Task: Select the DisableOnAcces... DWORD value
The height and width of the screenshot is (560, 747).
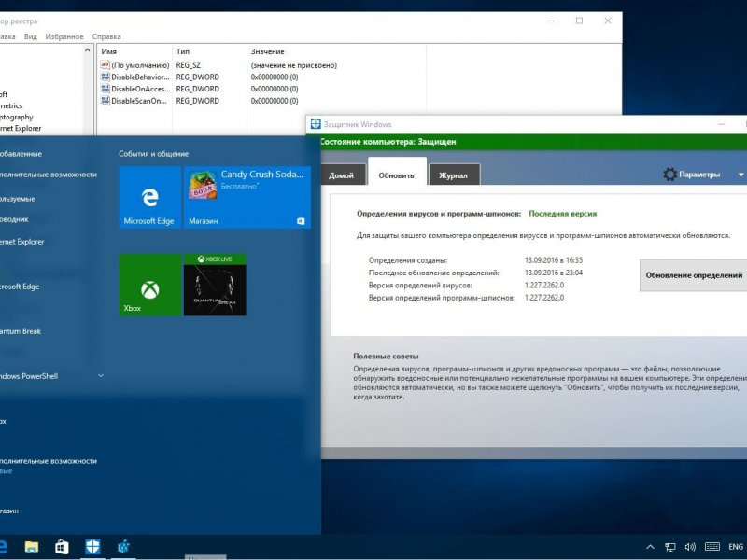Action: [135, 89]
